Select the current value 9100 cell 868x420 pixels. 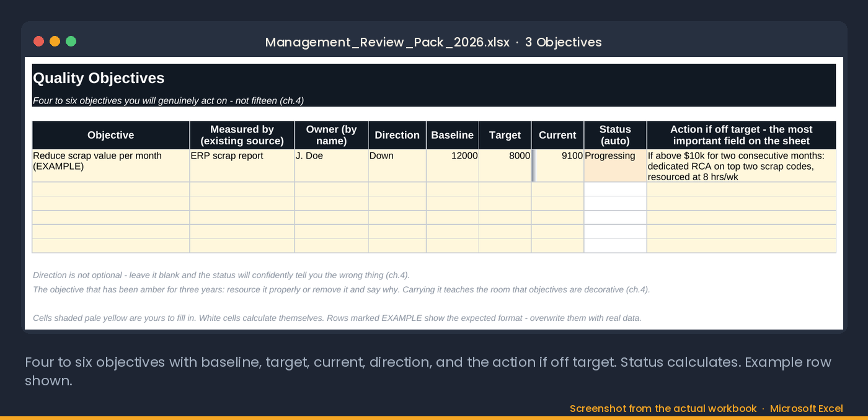click(x=558, y=166)
